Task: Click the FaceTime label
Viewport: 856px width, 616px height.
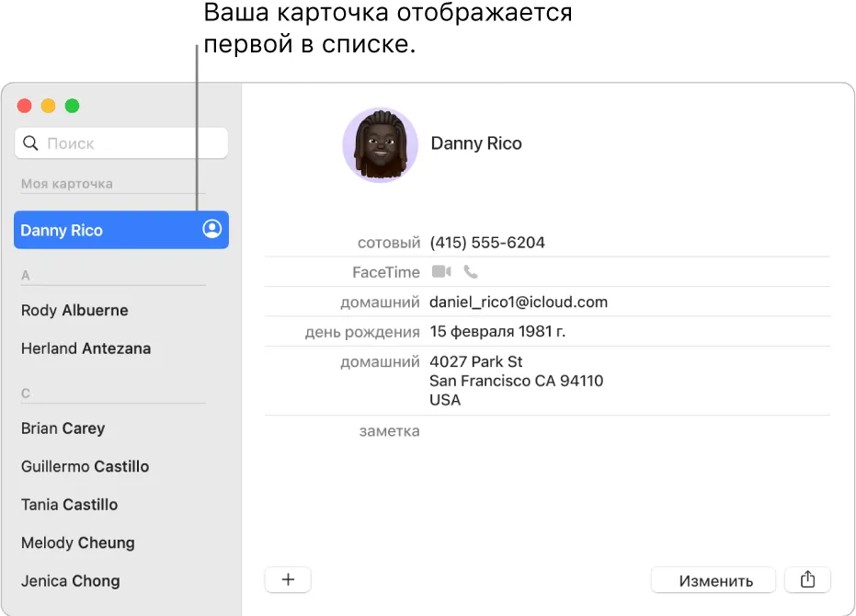Action: tap(386, 272)
